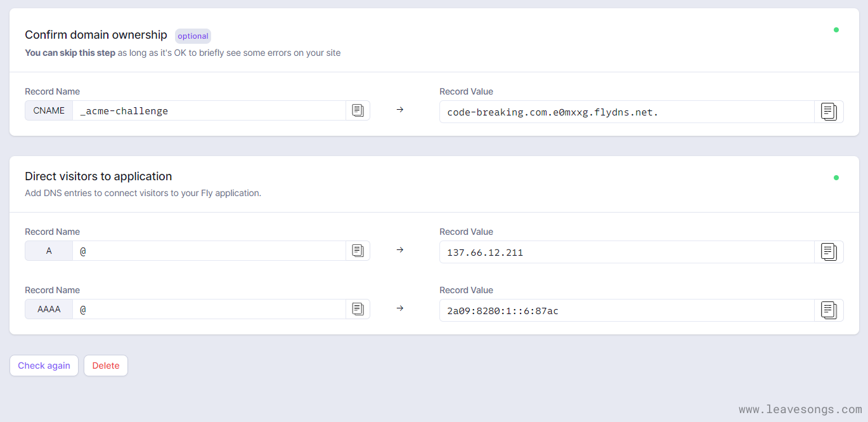Image resolution: width=868 pixels, height=422 pixels.
Task: Copy the _acme-challenge record name
Action: (x=358, y=110)
